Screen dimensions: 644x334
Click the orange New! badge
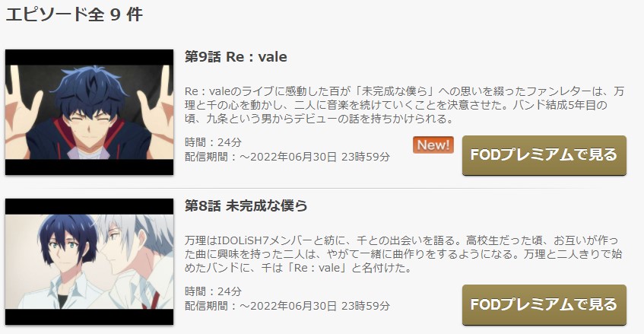point(433,145)
